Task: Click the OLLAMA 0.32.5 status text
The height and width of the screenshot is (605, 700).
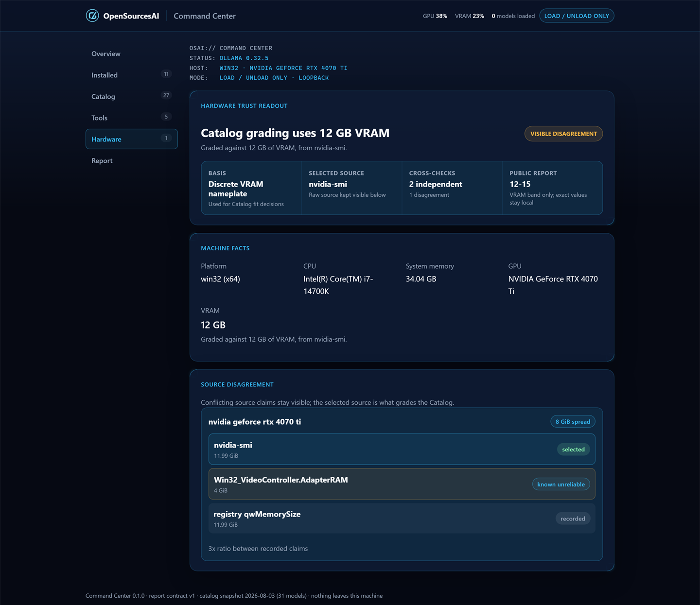Action: click(244, 58)
